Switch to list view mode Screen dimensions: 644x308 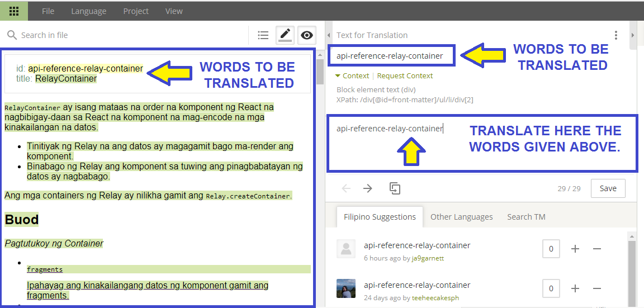click(x=263, y=35)
